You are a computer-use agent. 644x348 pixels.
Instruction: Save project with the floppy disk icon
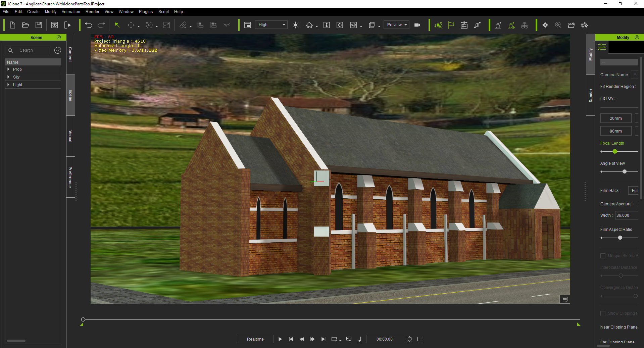click(x=39, y=25)
